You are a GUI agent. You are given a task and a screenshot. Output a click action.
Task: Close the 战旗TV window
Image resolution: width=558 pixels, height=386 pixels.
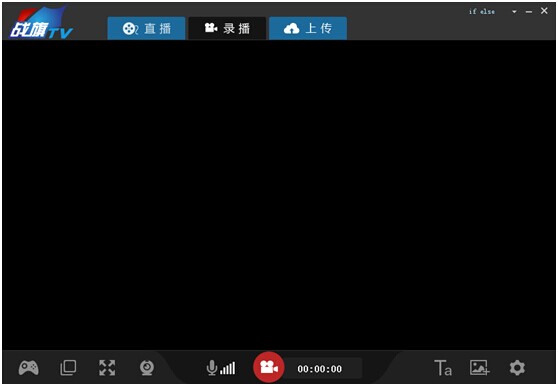[x=544, y=11]
